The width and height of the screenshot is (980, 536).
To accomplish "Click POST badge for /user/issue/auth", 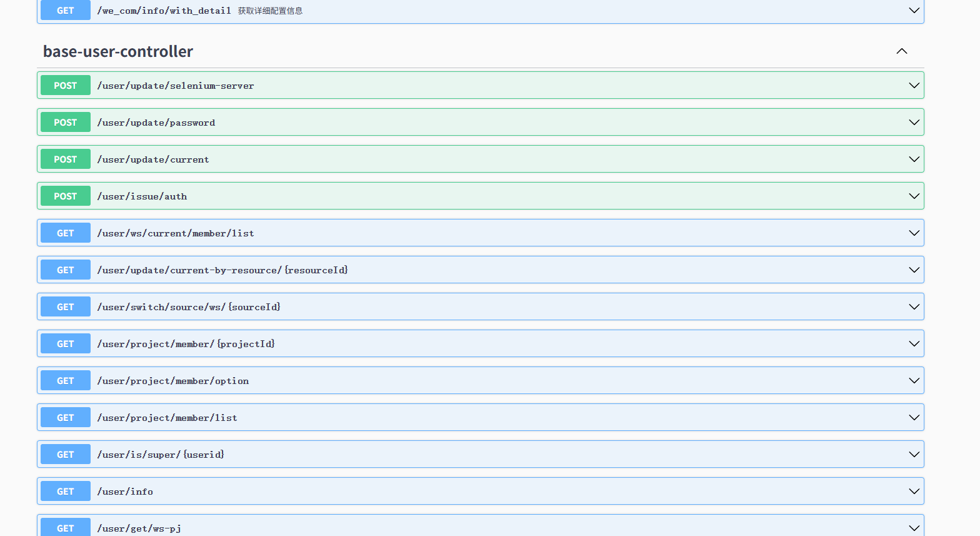I will coord(66,196).
